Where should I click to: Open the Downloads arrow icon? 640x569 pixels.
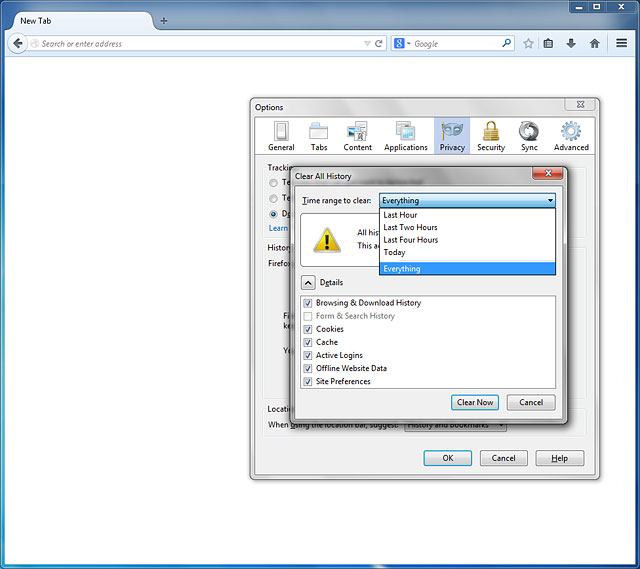pyautogui.click(x=571, y=43)
